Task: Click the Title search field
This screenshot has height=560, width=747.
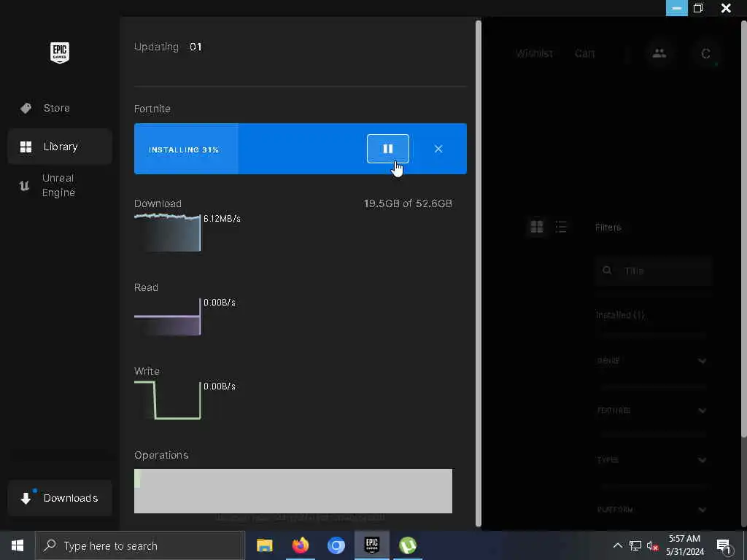Action: (653, 271)
